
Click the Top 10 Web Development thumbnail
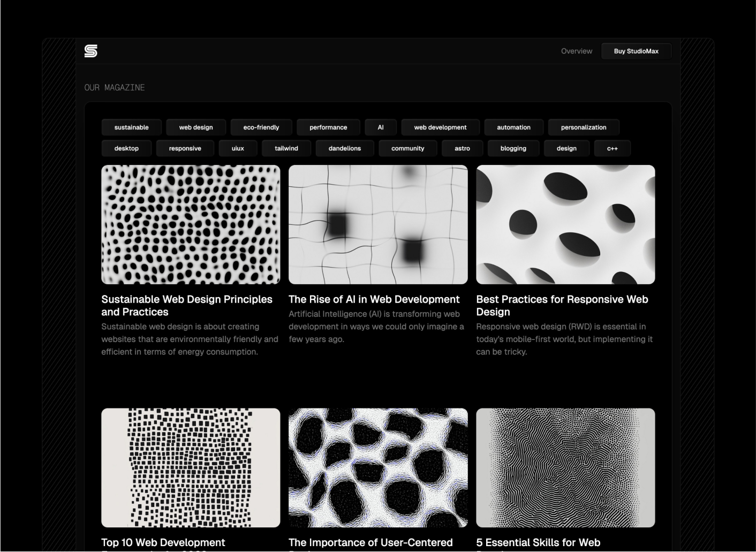coord(191,467)
